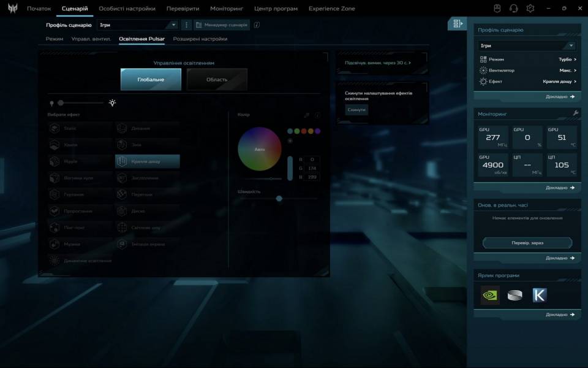The image size is (588, 368).
Task: Open the settings gear in the title bar
Action: [x=530, y=9]
